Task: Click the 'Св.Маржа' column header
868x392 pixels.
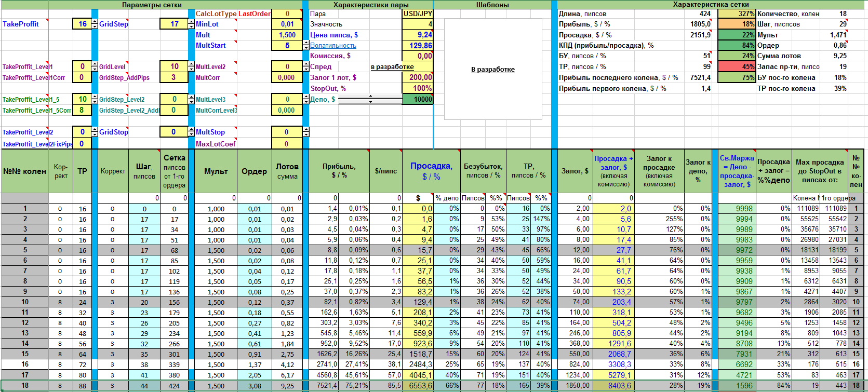Action: click(737, 171)
